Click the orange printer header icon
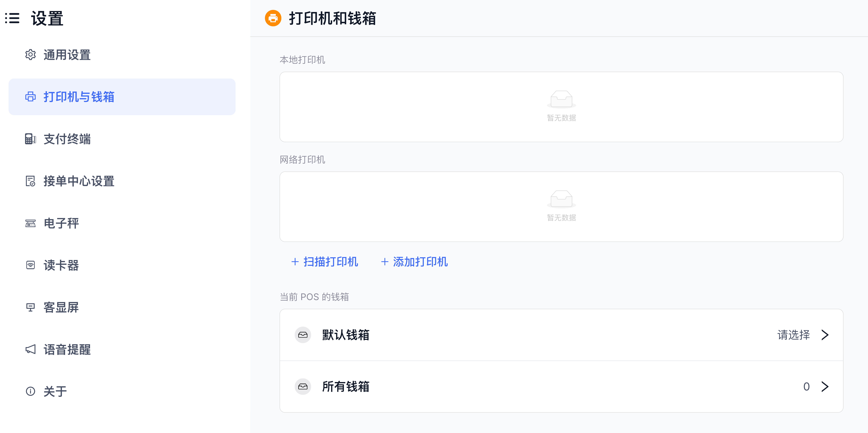 click(x=273, y=18)
